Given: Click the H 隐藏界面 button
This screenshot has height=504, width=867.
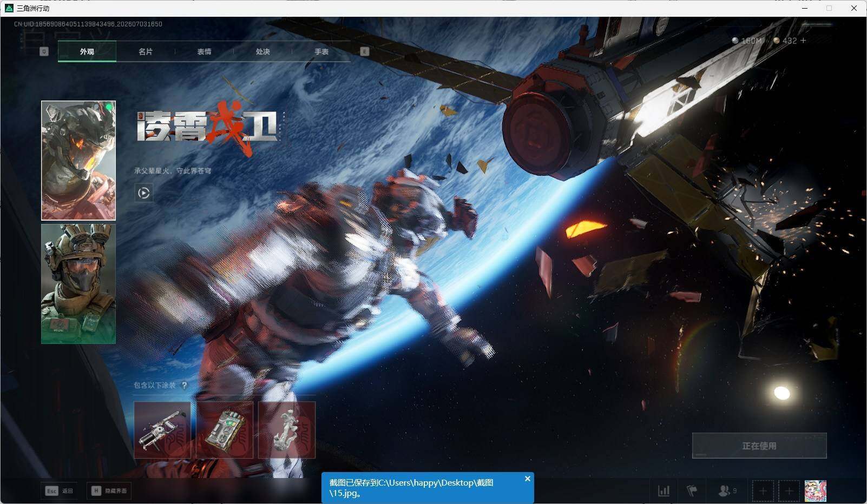Looking at the screenshot, I should pyautogui.click(x=109, y=490).
